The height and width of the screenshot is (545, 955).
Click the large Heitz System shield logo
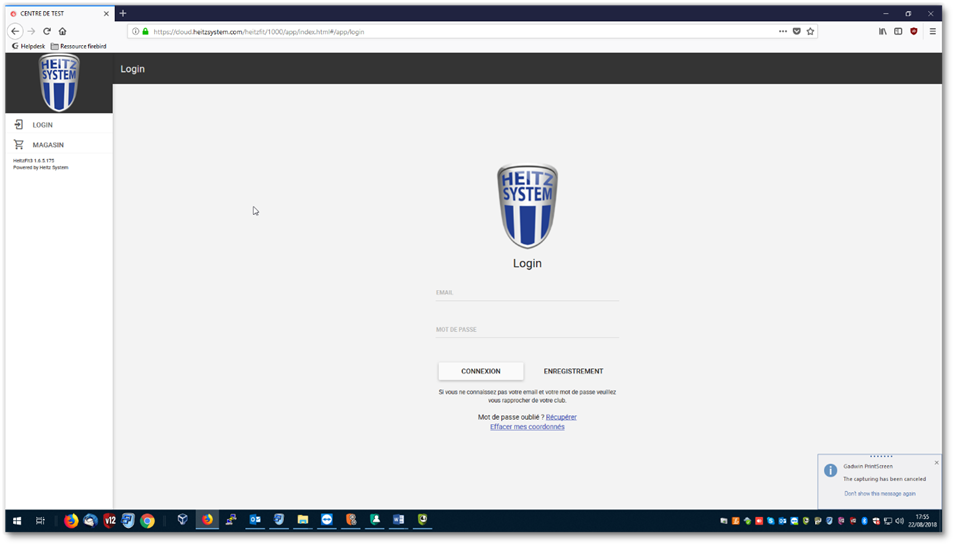(x=527, y=206)
